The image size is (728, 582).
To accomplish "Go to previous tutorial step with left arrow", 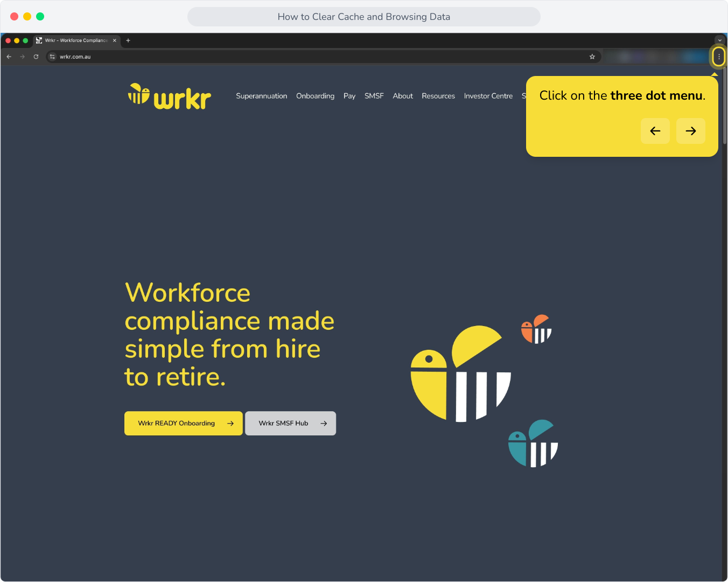I will [x=655, y=131].
